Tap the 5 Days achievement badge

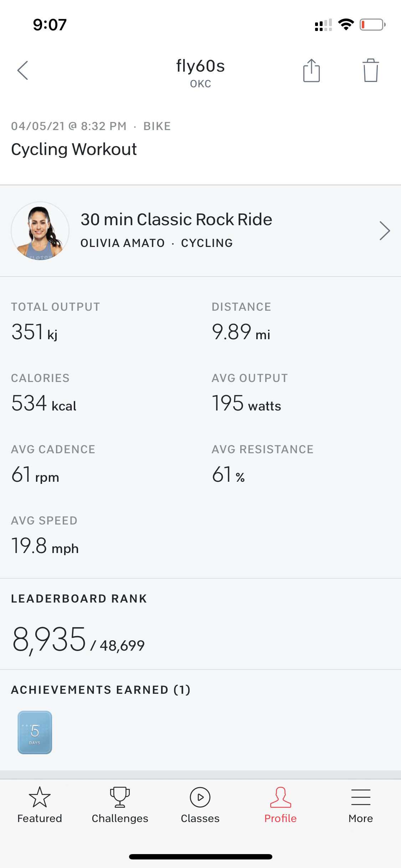[x=35, y=732]
